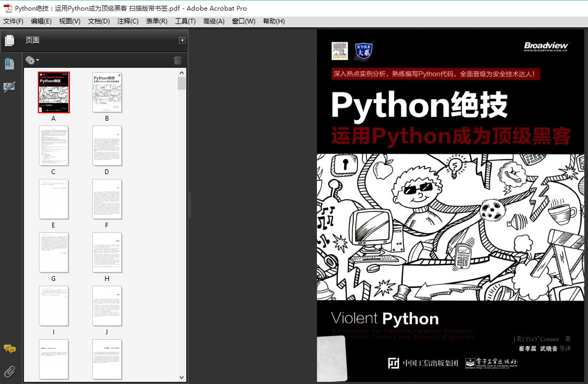The height and width of the screenshot is (384, 588).
Task: Click thumbnail scrollbar down arrow
Action: [182, 377]
